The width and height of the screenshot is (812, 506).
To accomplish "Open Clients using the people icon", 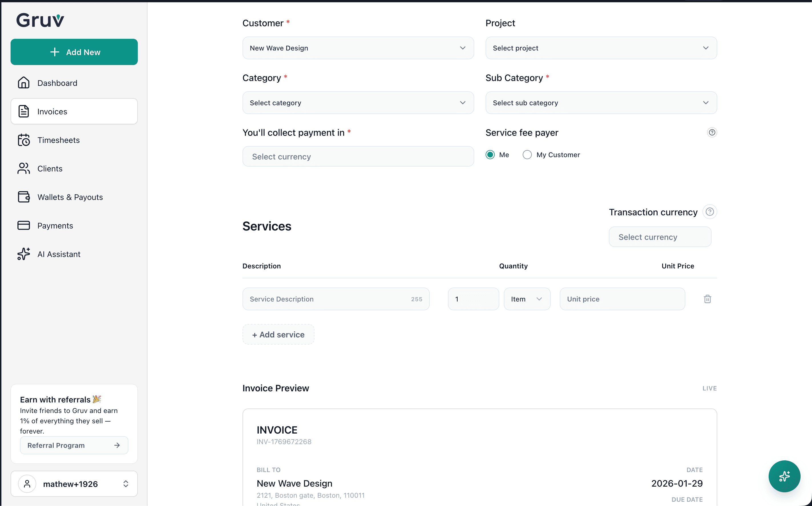I will tap(23, 168).
